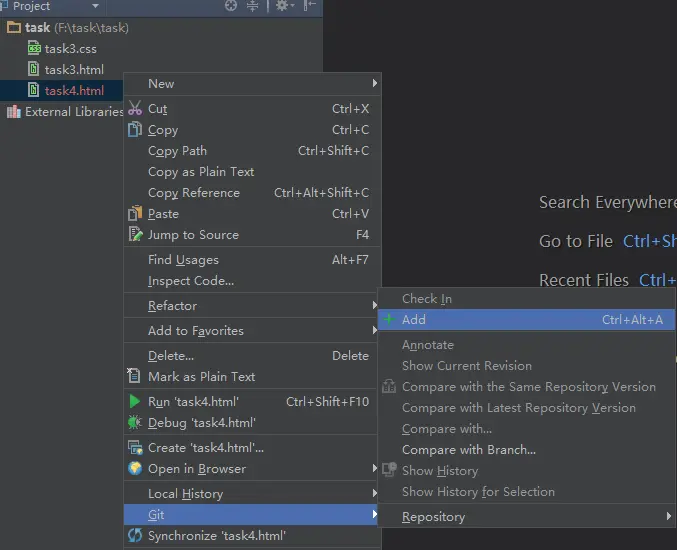Choose Paste from the context menu
This screenshot has width=677, height=550.
(x=253, y=214)
